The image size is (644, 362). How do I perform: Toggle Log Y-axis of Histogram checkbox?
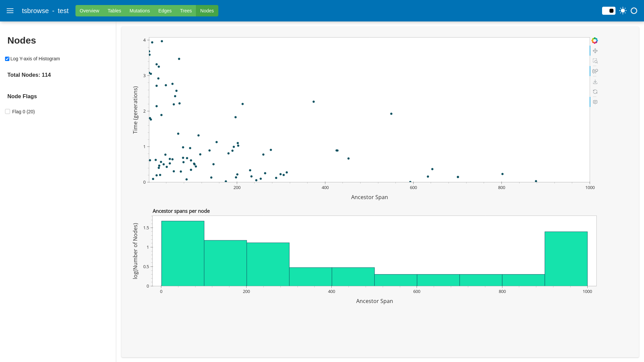(x=7, y=58)
